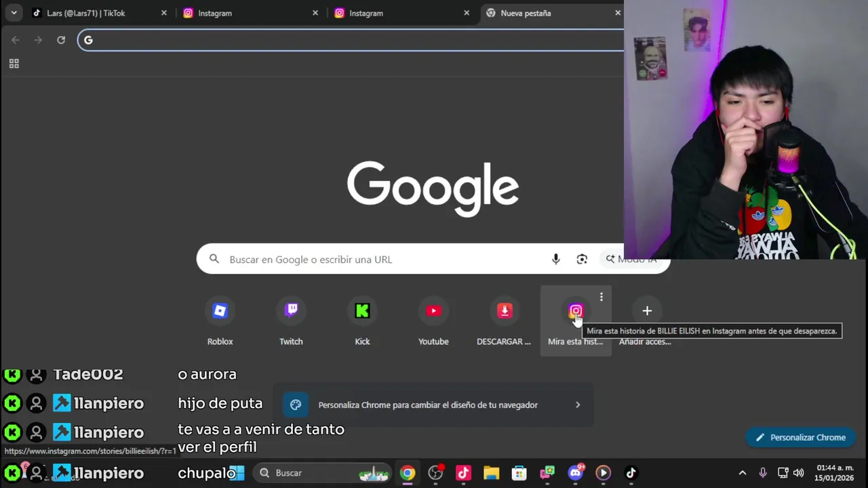Open File Explorer from the taskbar
The width and height of the screenshot is (868, 488).
click(x=491, y=473)
